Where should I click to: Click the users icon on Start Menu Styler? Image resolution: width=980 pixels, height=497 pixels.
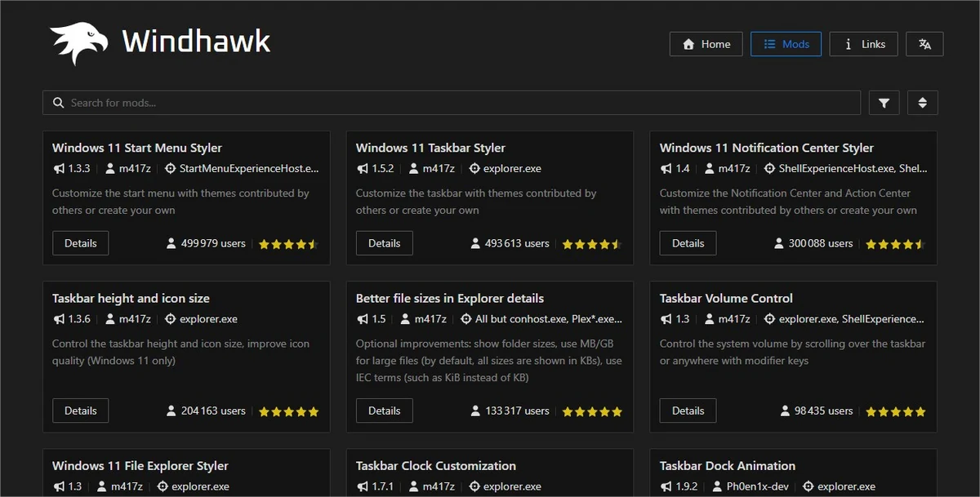171,243
